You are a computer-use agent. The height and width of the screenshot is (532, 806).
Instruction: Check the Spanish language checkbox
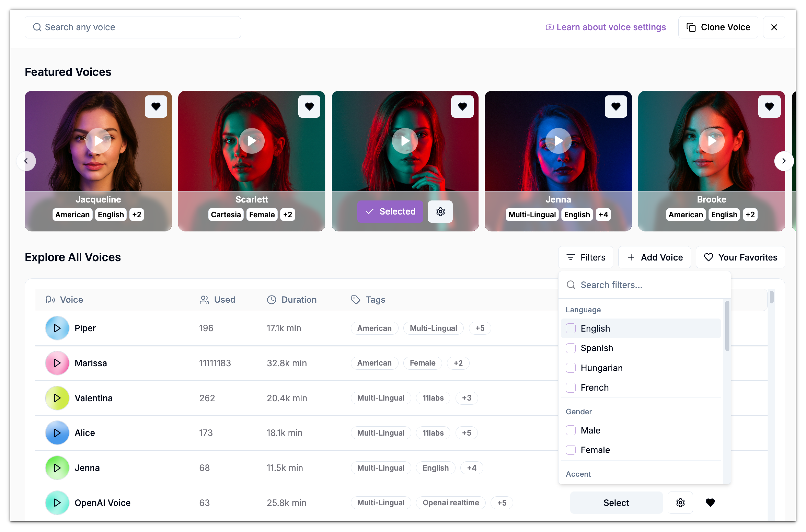click(571, 348)
